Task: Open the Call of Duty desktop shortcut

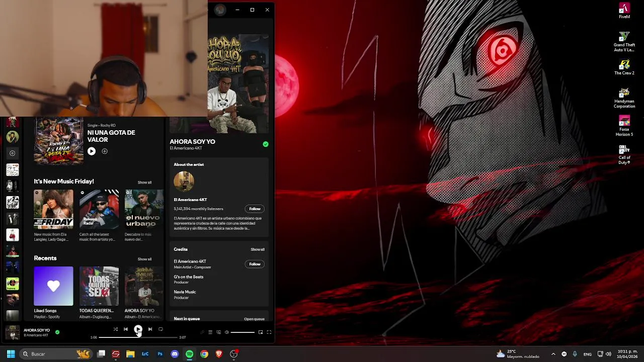Action: pyautogui.click(x=624, y=154)
